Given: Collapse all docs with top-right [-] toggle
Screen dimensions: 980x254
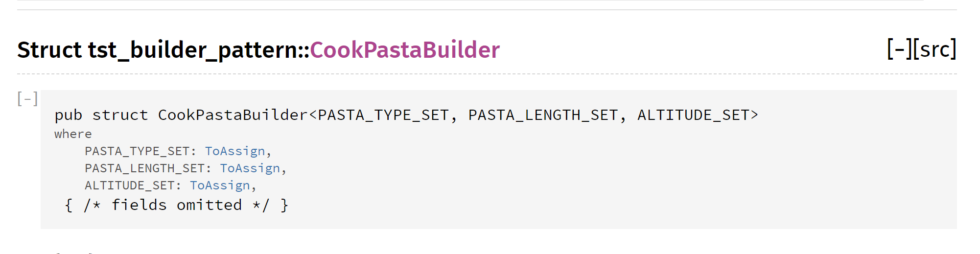Looking at the screenshot, I should coord(900,49).
